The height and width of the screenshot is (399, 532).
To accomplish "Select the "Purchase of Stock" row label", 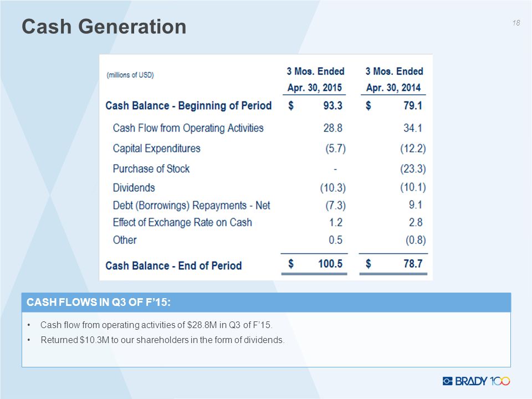I will click(151, 168).
